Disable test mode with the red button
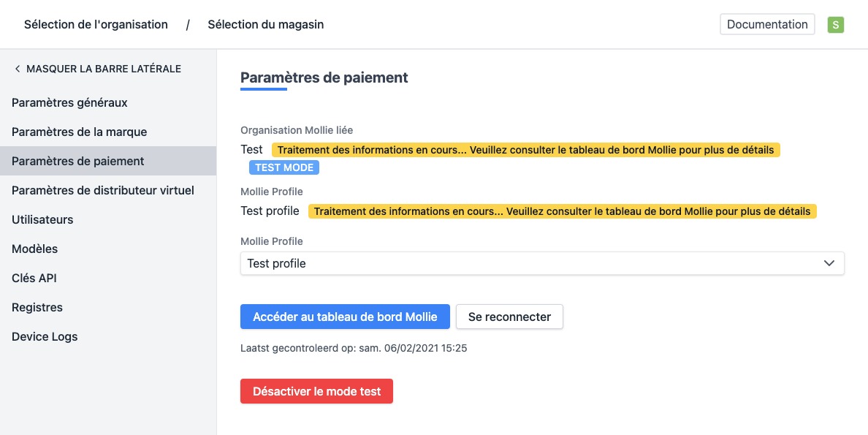Viewport: 868px width, 435px height. (x=316, y=391)
